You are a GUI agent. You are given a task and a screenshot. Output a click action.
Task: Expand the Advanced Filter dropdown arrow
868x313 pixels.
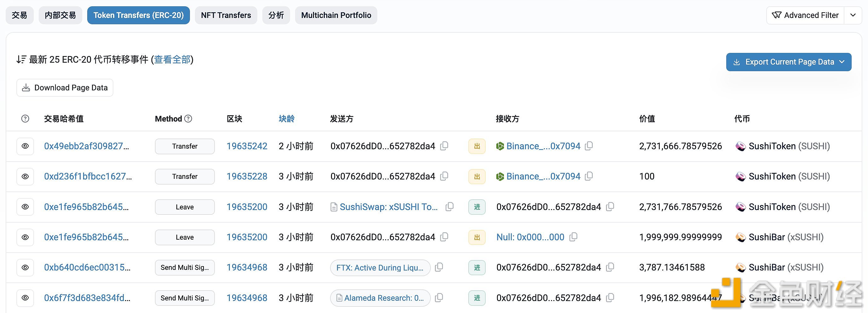click(853, 15)
